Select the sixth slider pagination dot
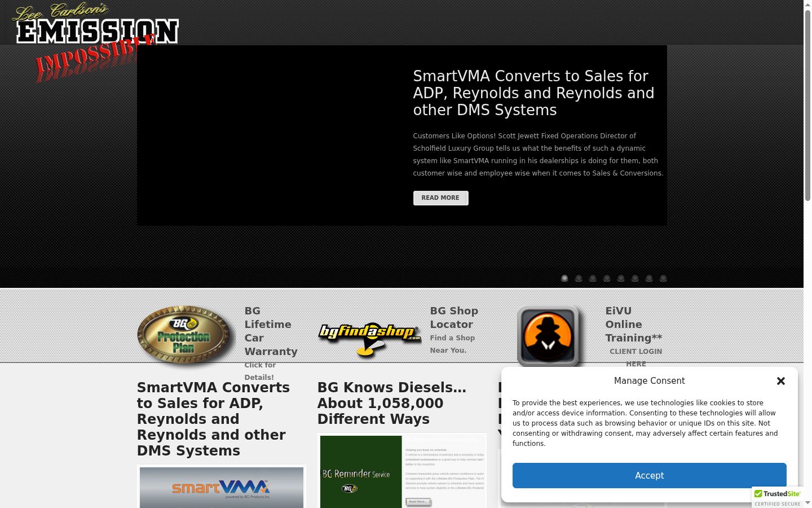812x508 pixels. click(x=635, y=278)
